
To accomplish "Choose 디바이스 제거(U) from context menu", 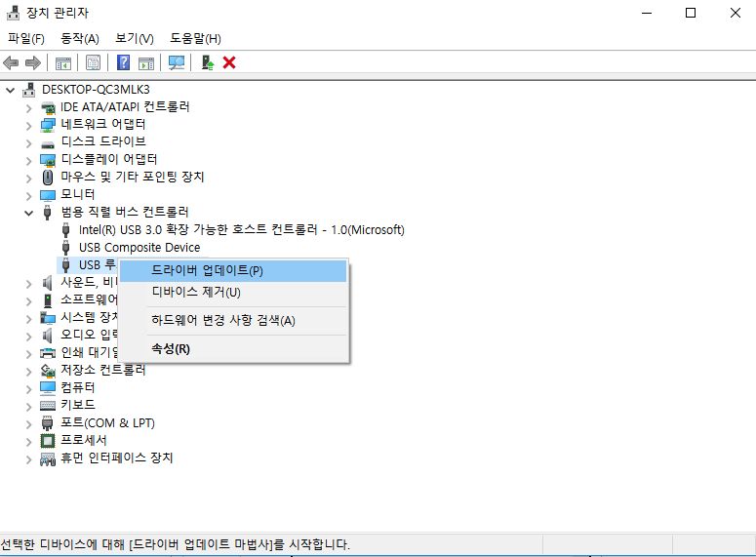I will pos(233,293).
